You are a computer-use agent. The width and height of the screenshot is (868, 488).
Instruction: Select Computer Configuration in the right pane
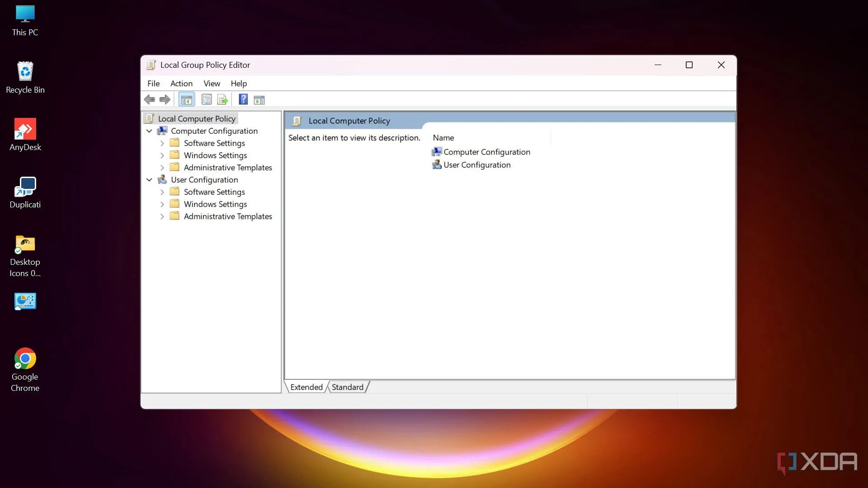486,152
